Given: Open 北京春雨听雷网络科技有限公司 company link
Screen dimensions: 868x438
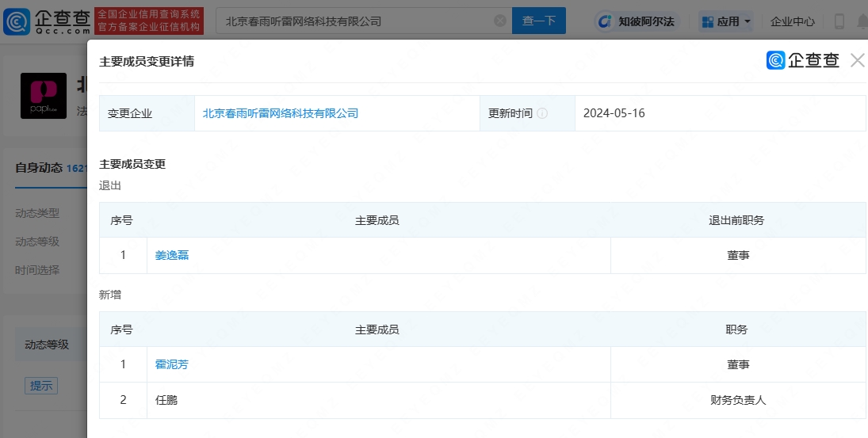Looking at the screenshot, I should coord(281,113).
